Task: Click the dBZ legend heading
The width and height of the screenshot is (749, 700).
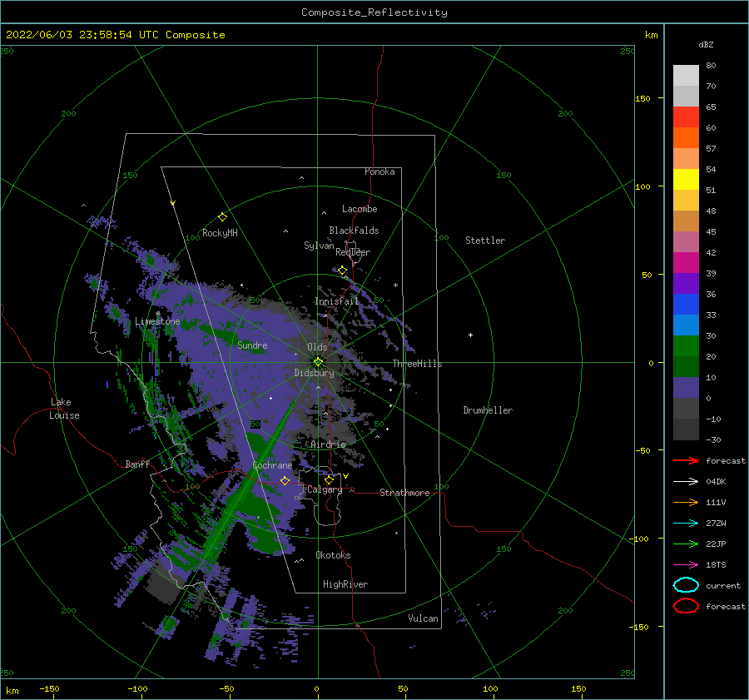Action: [706, 44]
